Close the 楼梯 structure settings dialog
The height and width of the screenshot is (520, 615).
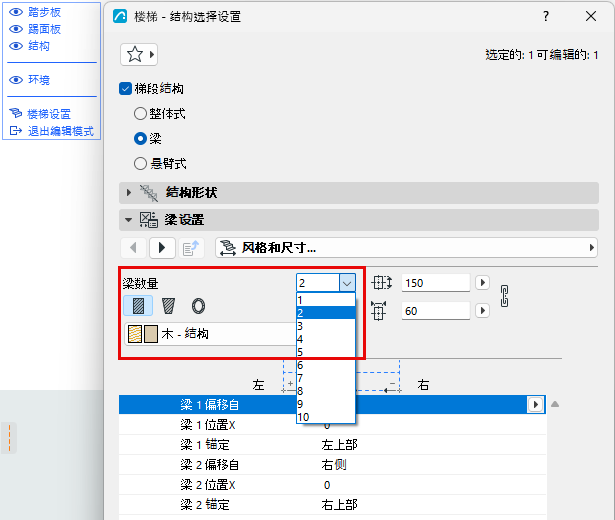coord(591,16)
